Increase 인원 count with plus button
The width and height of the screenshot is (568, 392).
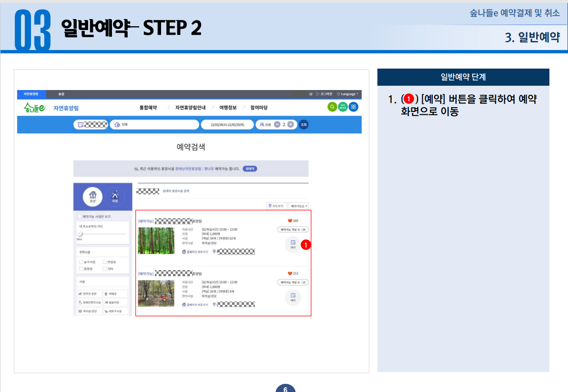pos(291,124)
